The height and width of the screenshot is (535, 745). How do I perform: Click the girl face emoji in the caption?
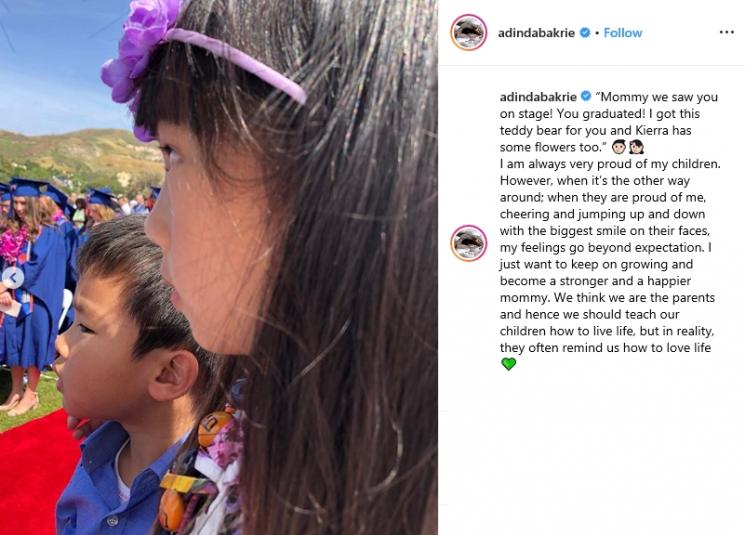(636, 147)
